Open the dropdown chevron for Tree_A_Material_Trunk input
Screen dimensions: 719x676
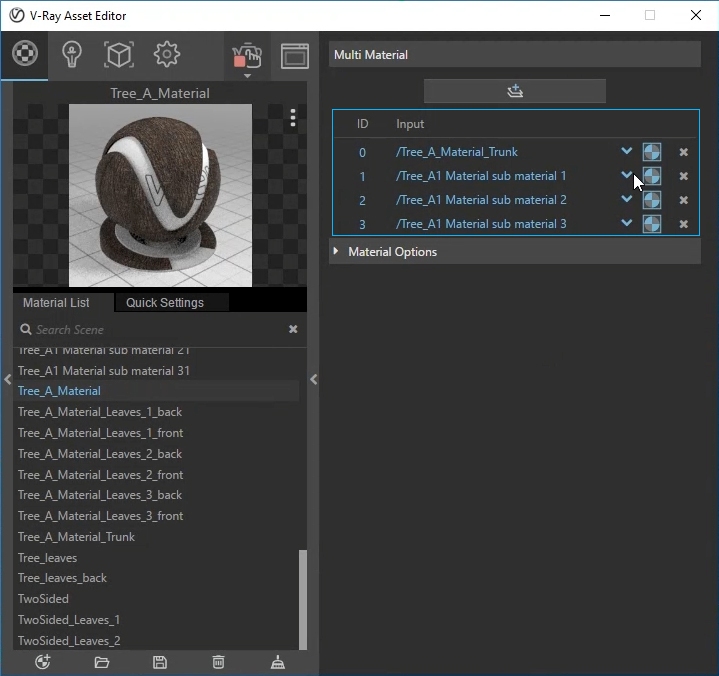(627, 152)
